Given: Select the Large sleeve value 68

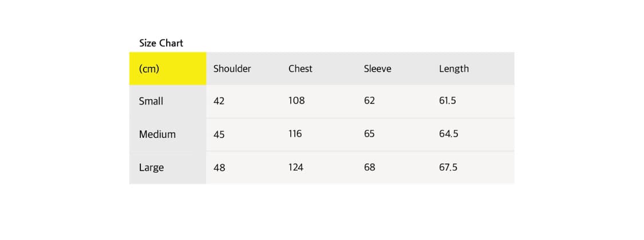Looking at the screenshot, I should click(369, 167).
